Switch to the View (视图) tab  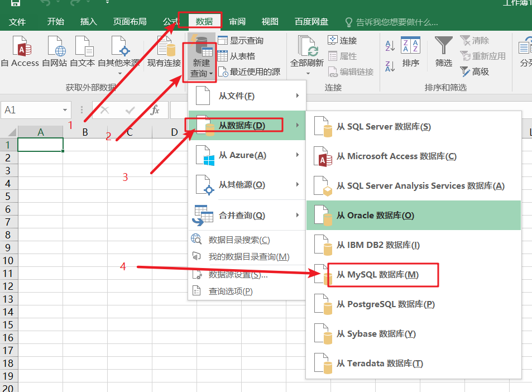270,22
